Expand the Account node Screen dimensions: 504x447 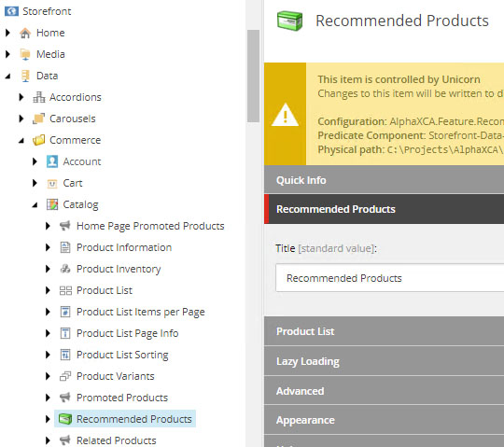35,161
